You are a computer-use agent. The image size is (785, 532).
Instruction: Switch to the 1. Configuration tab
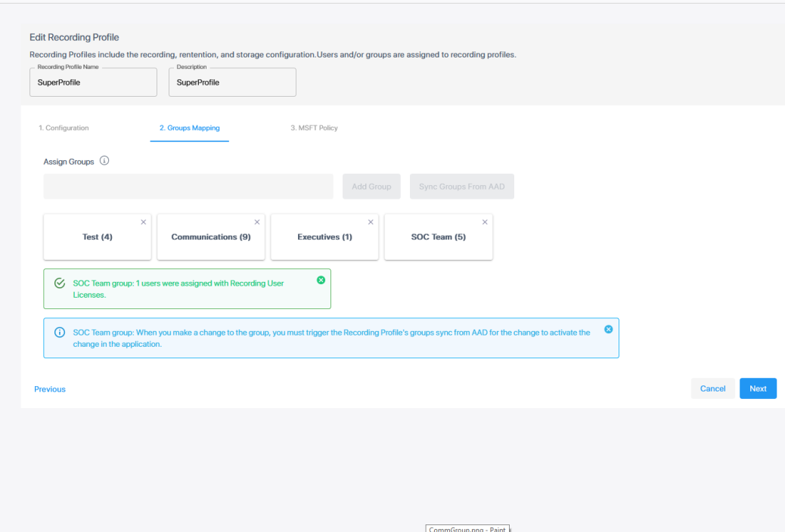[64, 128]
